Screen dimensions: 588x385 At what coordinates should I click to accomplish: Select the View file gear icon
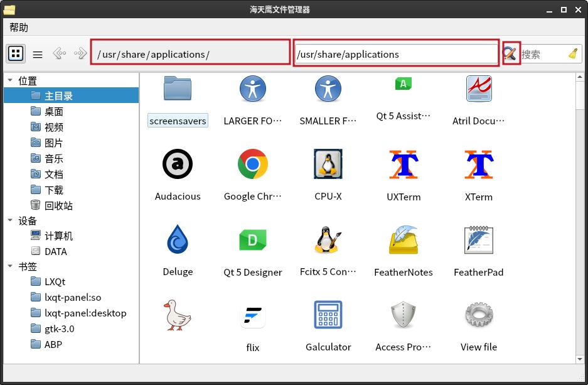click(x=479, y=315)
